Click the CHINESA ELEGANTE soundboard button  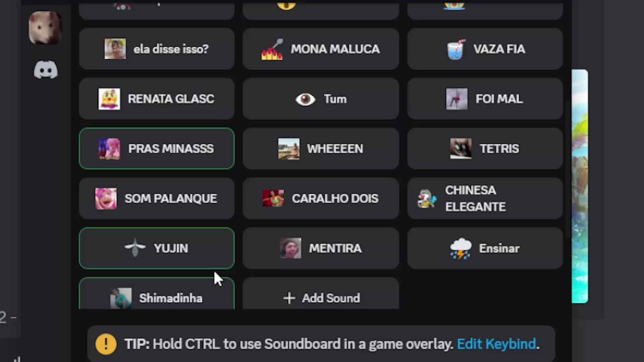pos(485,198)
